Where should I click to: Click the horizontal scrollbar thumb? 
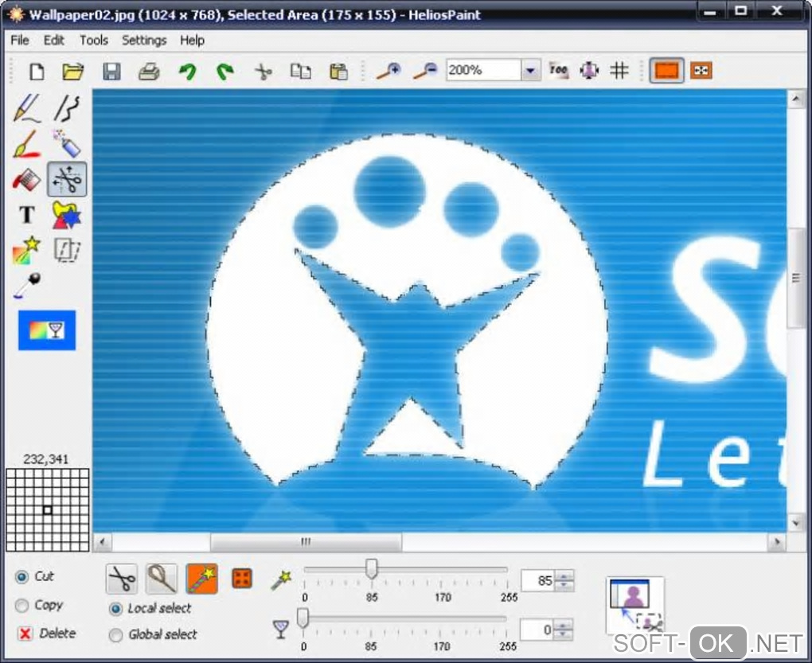tap(306, 542)
